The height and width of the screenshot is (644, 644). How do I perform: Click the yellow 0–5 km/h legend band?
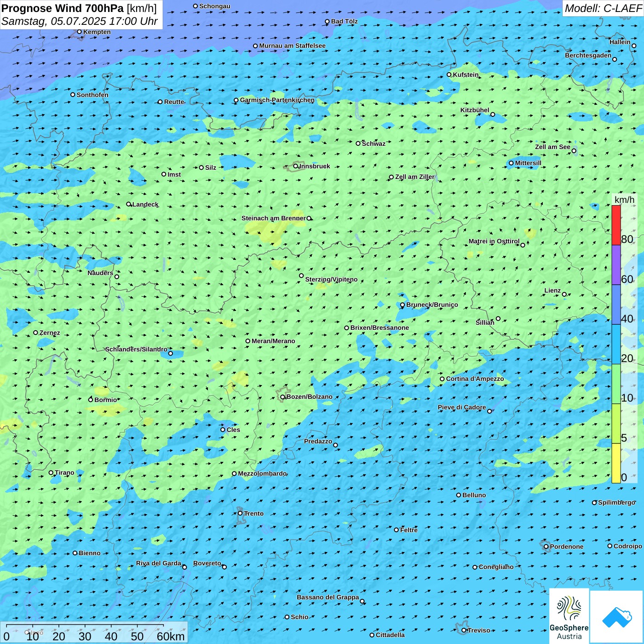(x=616, y=463)
